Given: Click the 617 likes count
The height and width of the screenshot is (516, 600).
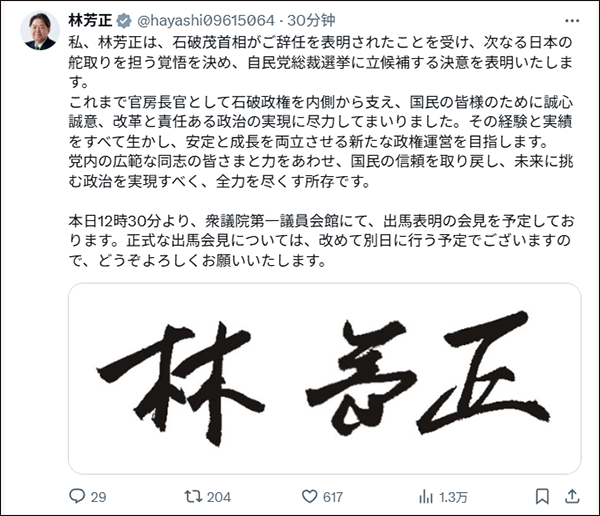Looking at the screenshot, I should click(333, 496).
